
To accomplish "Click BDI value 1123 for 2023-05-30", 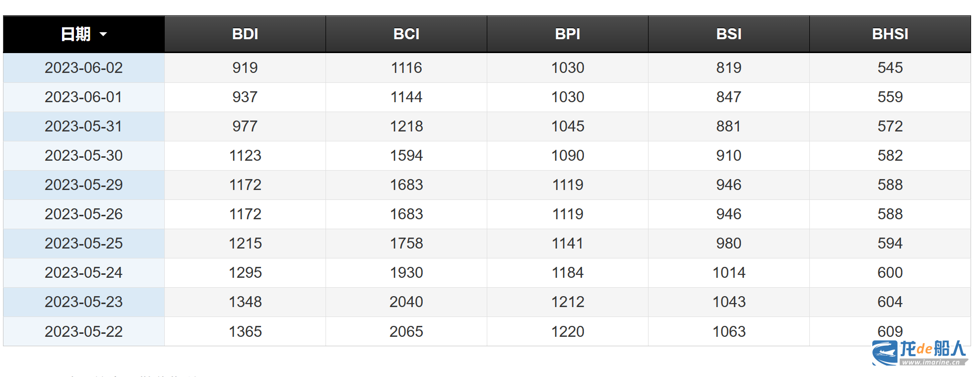I will click(245, 155).
